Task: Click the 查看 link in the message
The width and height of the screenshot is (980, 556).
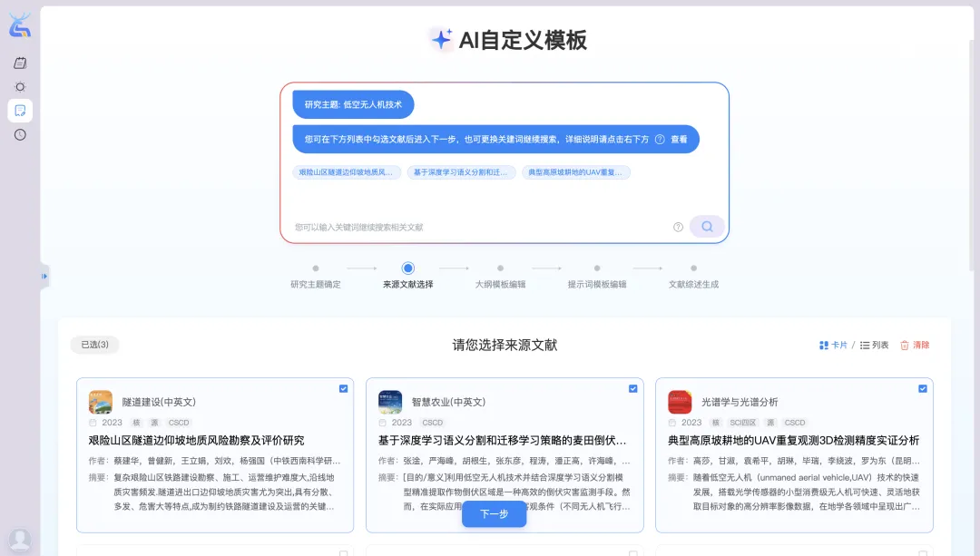Action: click(x=679, y=140)
